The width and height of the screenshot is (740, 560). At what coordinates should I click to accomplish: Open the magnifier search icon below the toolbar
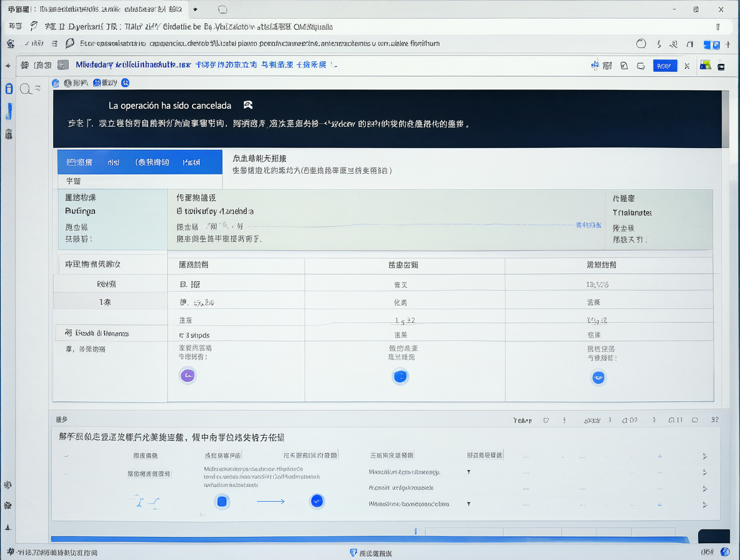[x=26, y=88]
